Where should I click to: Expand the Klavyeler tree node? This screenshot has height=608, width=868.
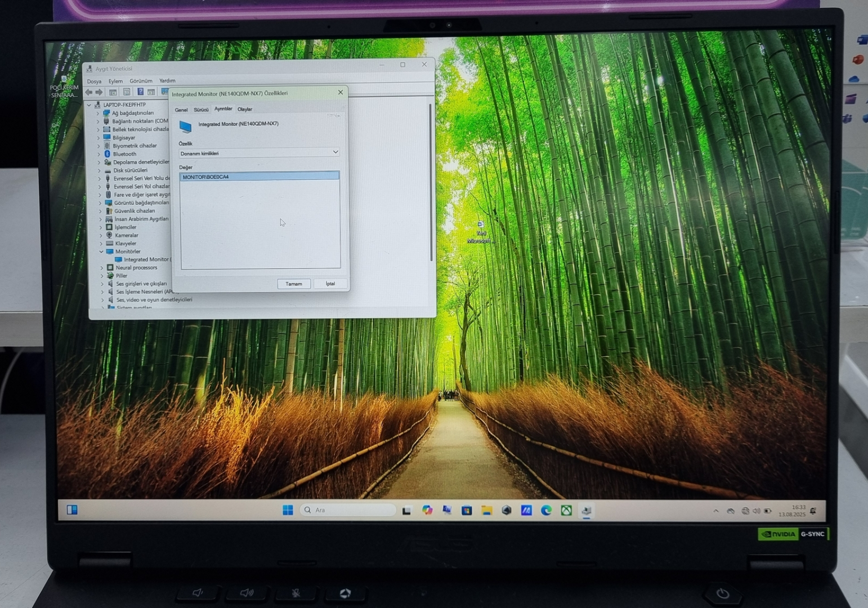point(101,243)
